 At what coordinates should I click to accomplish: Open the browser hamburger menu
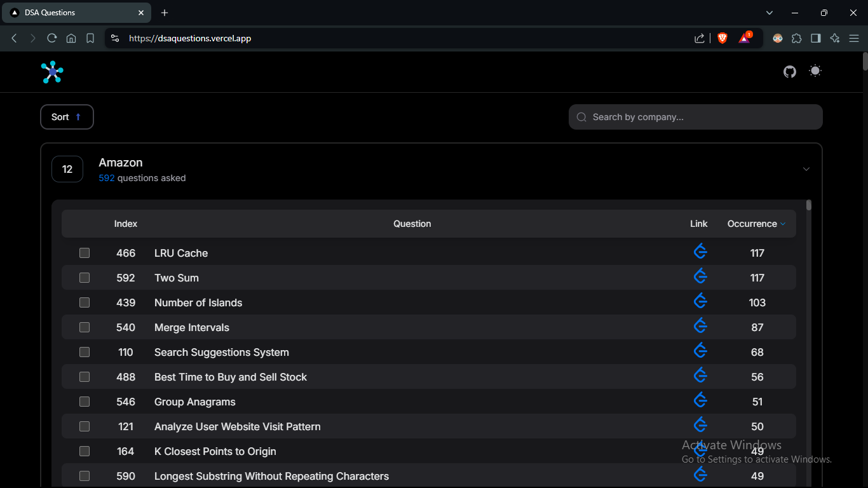854,38
